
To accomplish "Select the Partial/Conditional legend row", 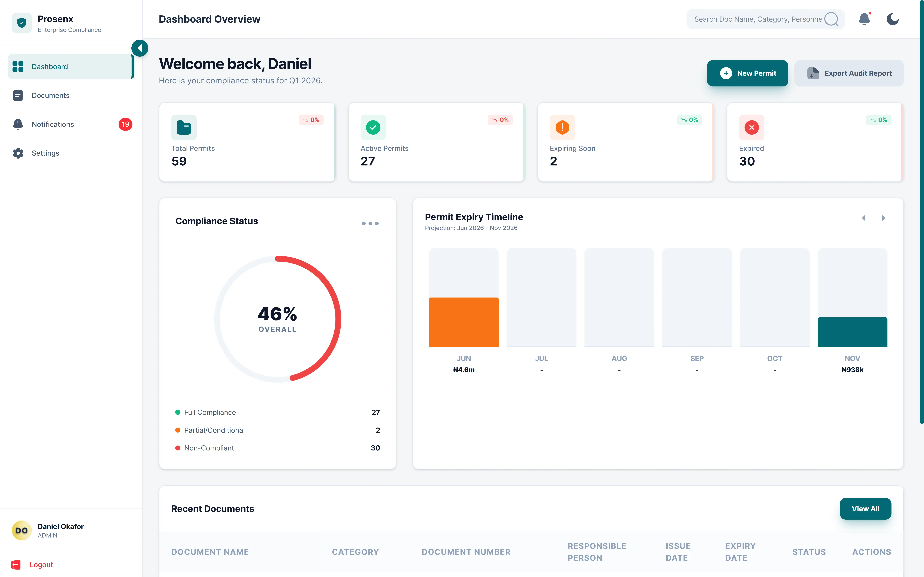I will 278,430.
